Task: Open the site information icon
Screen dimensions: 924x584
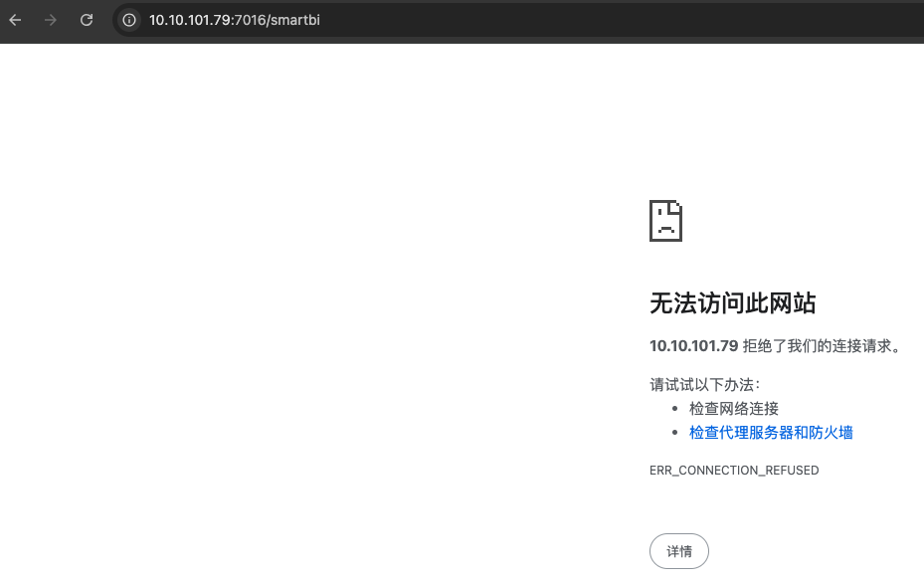Action: pyautogui.click(x=129, y=20)
